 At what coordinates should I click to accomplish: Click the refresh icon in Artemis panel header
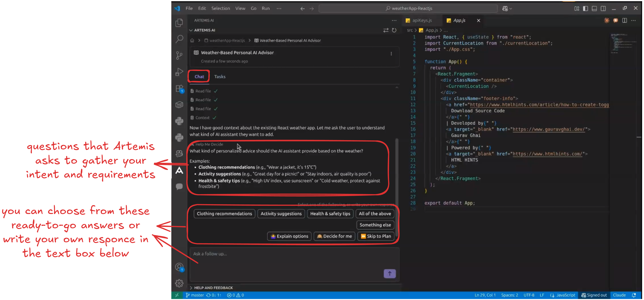pos(394,30)
